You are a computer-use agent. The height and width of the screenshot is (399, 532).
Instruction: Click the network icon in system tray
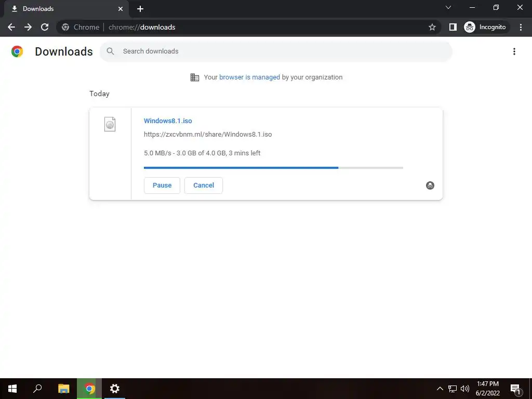click(x=453, y=389)
